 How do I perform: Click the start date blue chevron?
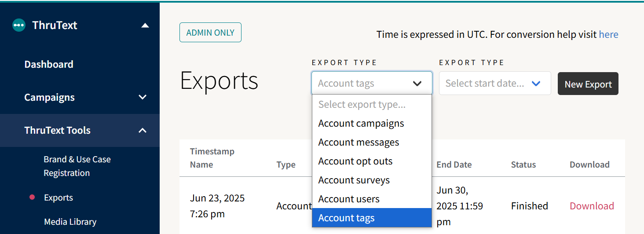point(536,84)
